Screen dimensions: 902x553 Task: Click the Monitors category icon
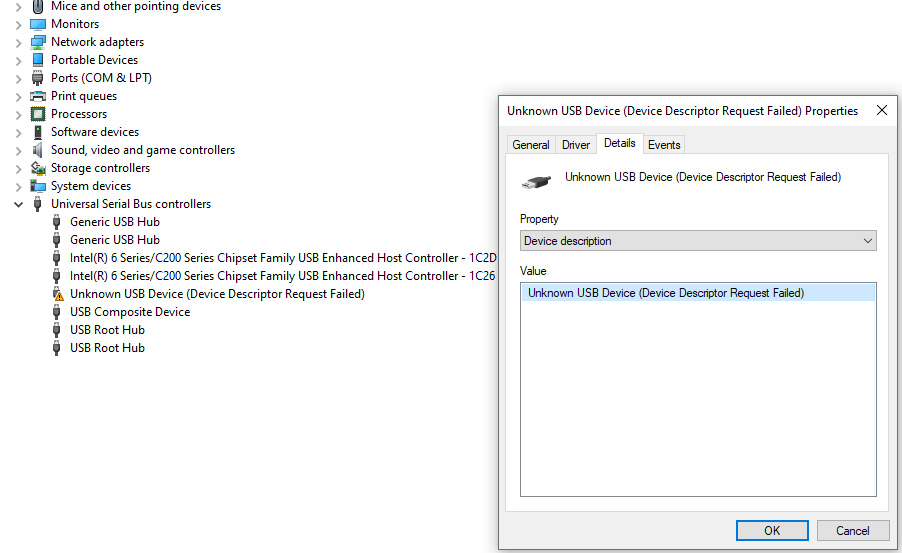38,24
